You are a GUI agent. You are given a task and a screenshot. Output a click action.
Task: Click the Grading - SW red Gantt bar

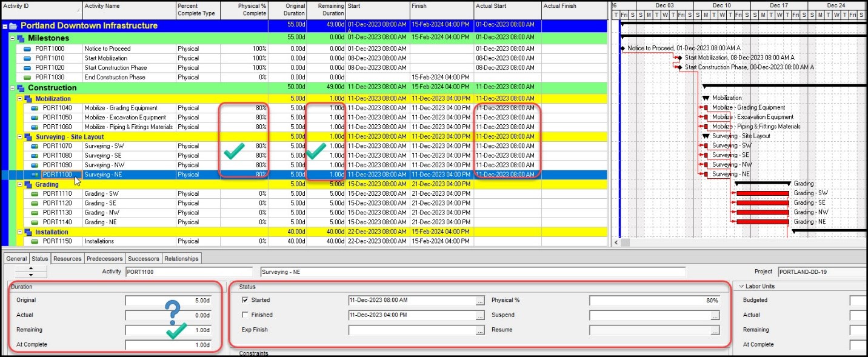tap(763, 193)
